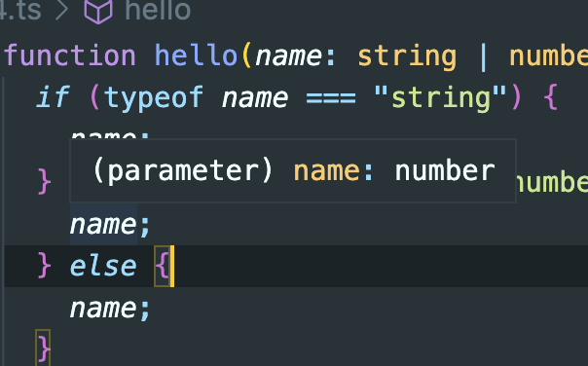The width and height of the screenshot is (588, 366).
Task: Open the hello breadcrumb item
Action: 158,10
